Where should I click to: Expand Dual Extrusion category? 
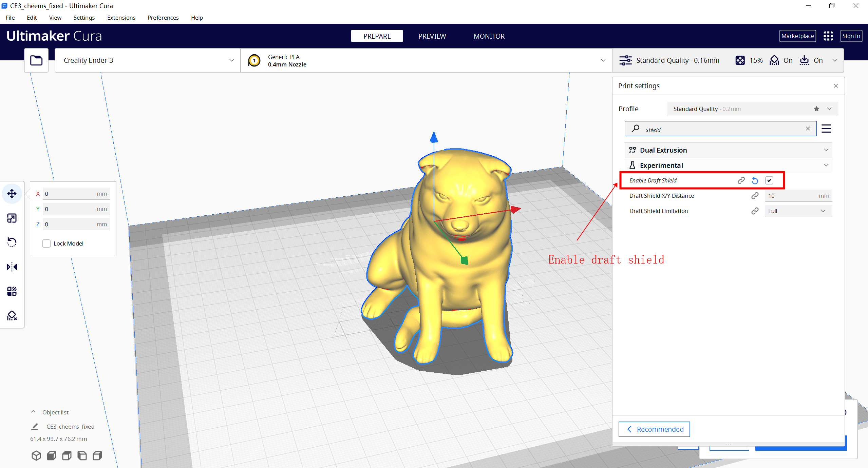click(728, 150)
